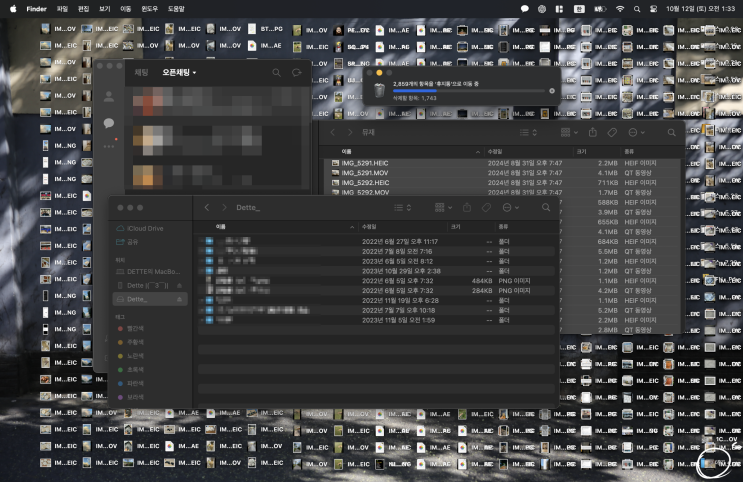Open the Apple menu
The width and height of the screenshot is (743, 482).
(13, 9)
